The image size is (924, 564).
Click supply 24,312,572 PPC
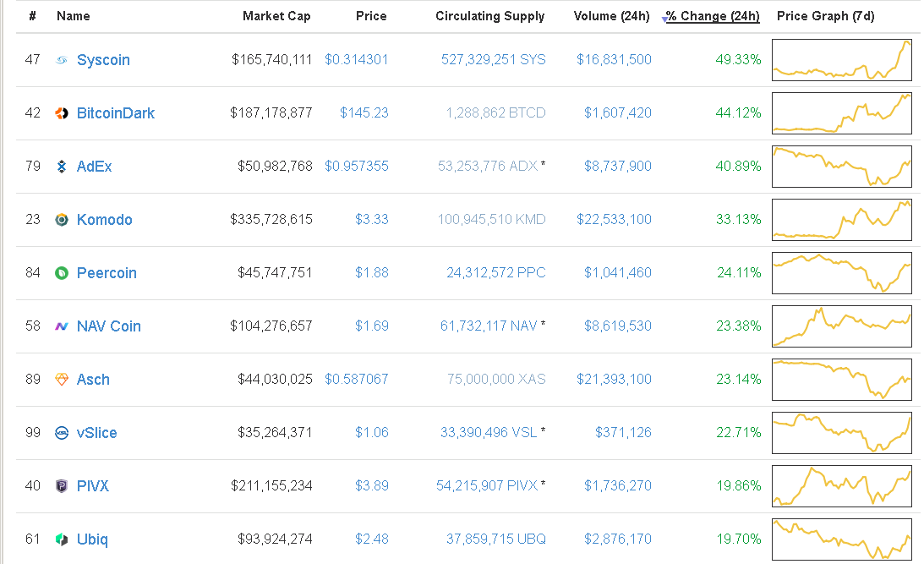pyautogui.click(x=496, y=272)
